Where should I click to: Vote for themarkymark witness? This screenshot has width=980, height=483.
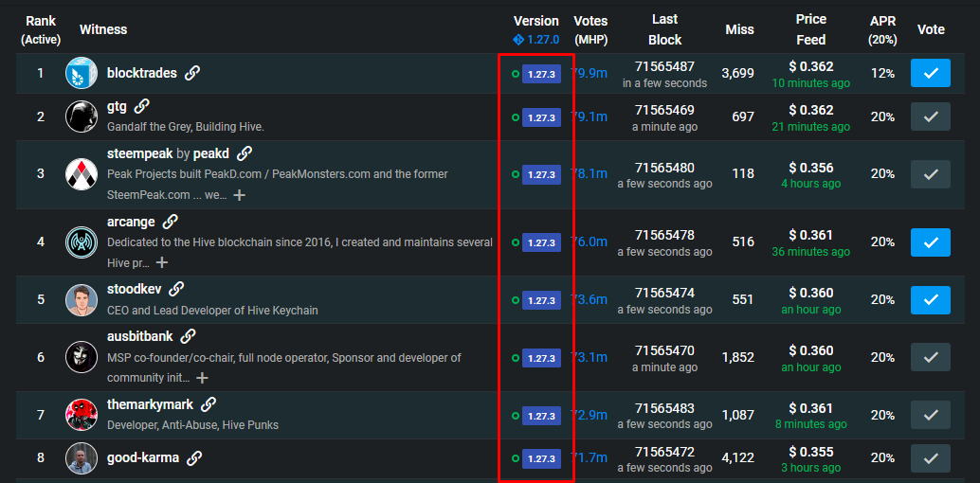pos(931,415)
